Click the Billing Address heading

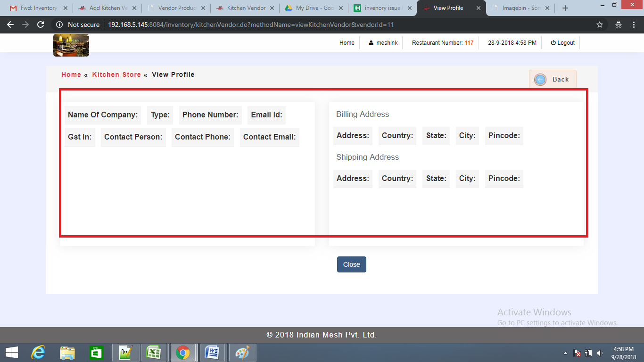pyautogui.click(x=363, y=114)
